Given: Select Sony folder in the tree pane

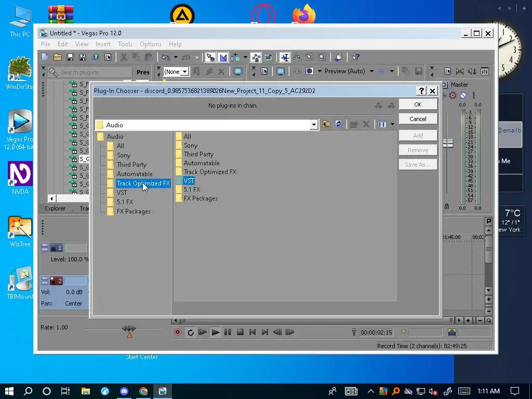Looking at the screenshot, I should click(124, 155).
